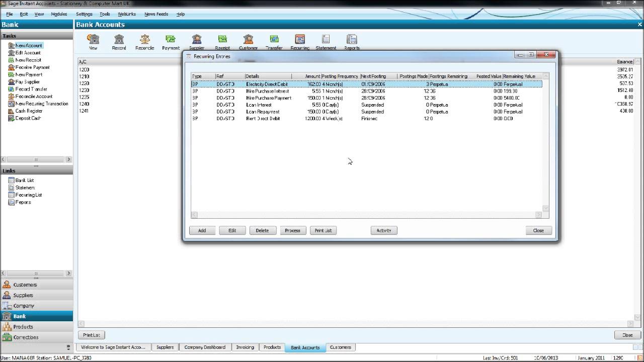The width and height of the screenshot is (644, 362).
Task: Switch to the Invoicing tab
Action: click(x=245, y=347)
